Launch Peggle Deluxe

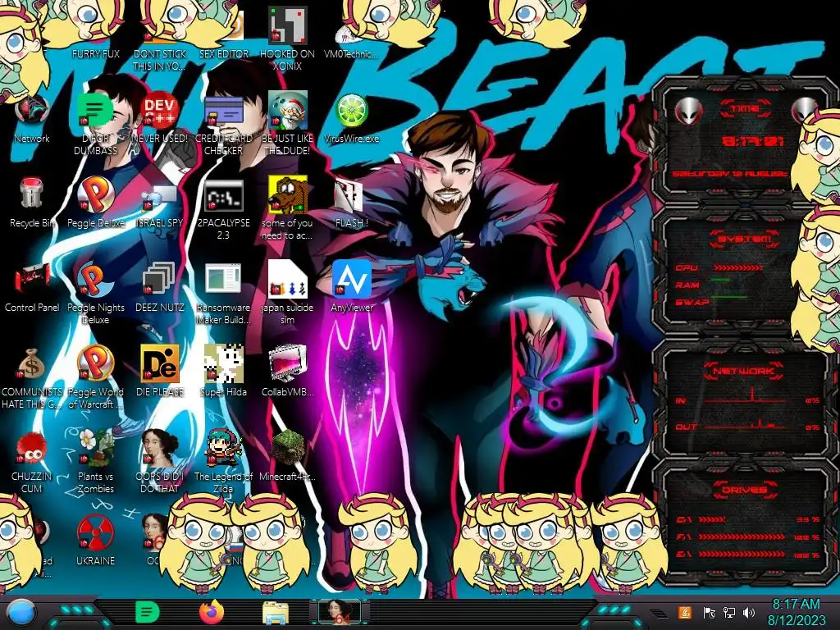pyautogui.click(x=95, y=203)
